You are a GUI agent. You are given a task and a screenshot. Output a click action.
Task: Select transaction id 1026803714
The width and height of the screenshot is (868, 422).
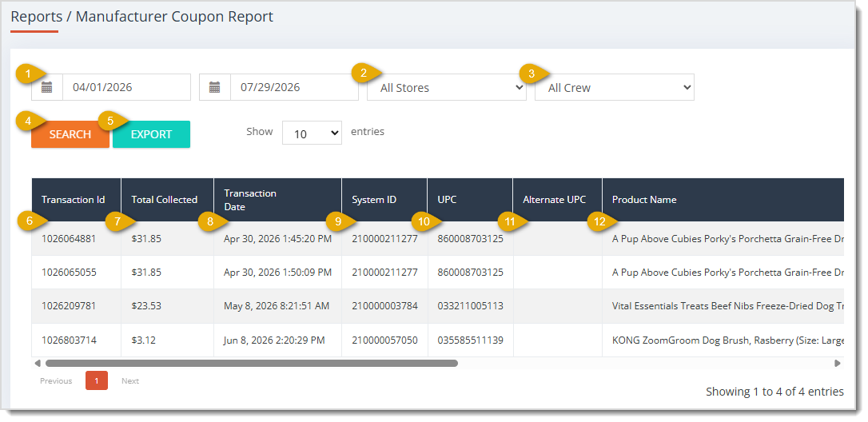point(69,340)
